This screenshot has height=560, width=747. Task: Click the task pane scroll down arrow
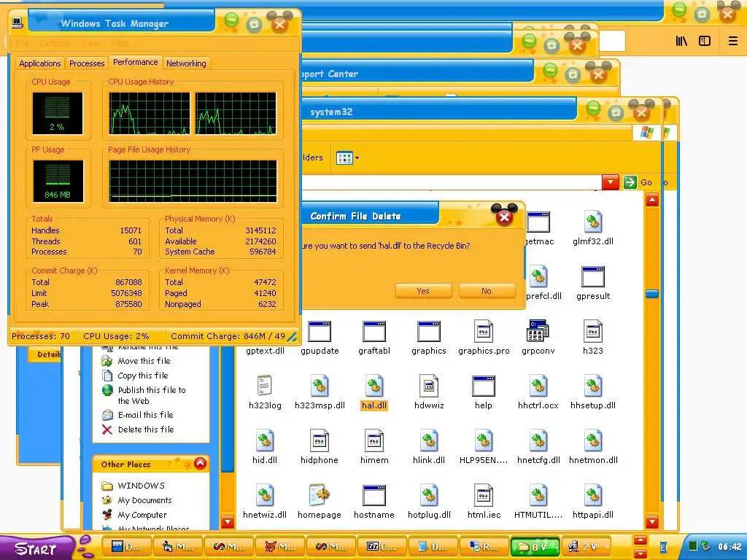click(x=228, y=522)
